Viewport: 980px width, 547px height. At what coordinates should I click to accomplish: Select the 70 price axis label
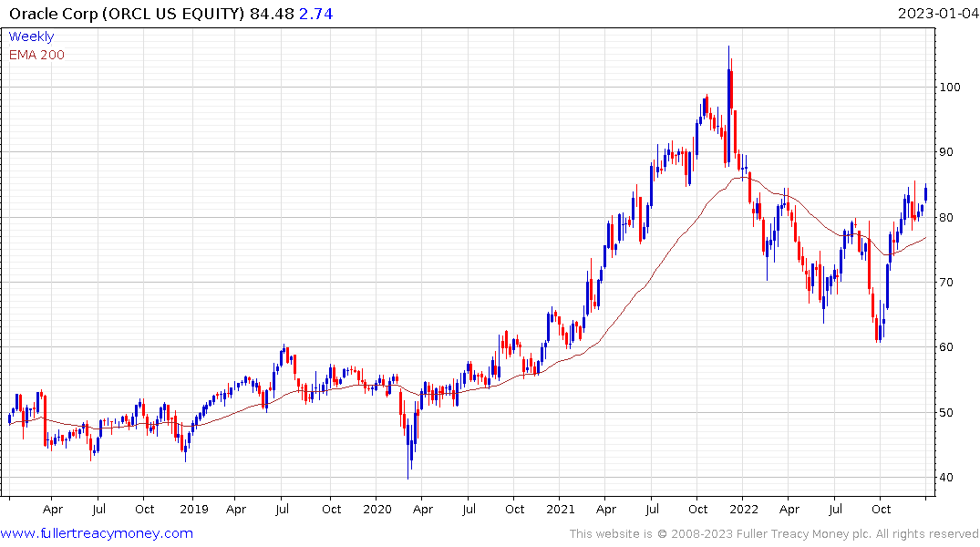coord(946,282)
